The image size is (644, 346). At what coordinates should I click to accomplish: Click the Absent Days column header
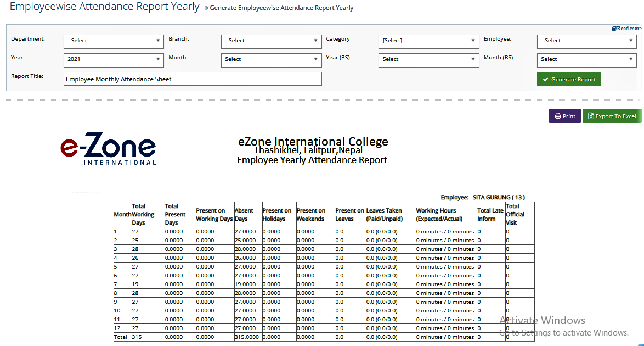coord(247,214)
